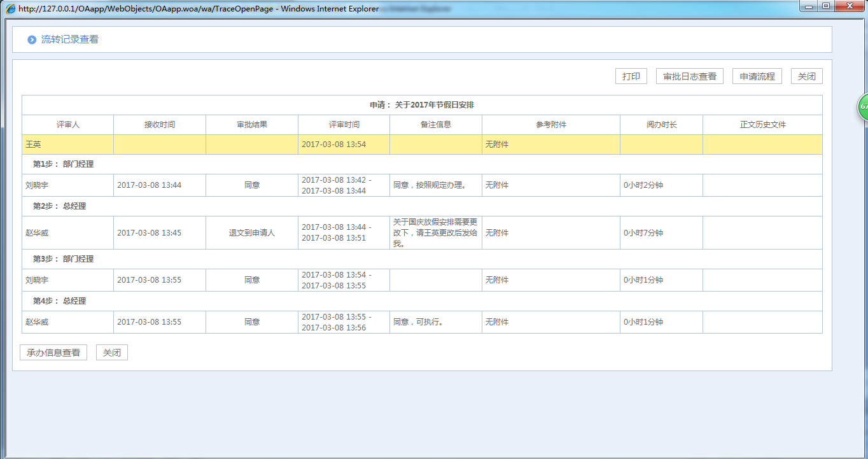Maximize the Internet Explorer window
Screen dimensions: 868x459
click(x=826, y=6)
